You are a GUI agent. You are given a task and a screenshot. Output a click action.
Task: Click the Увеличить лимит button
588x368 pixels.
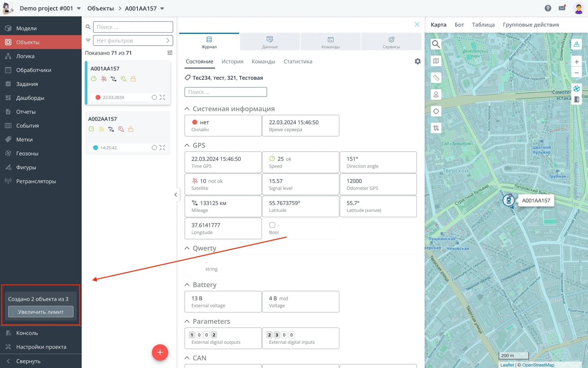(x=41, y=312)
